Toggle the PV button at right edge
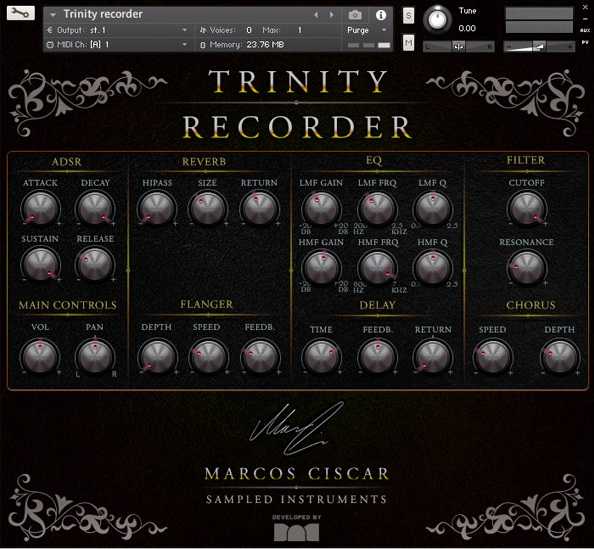 pyautogui.click(x=585, y=43)
